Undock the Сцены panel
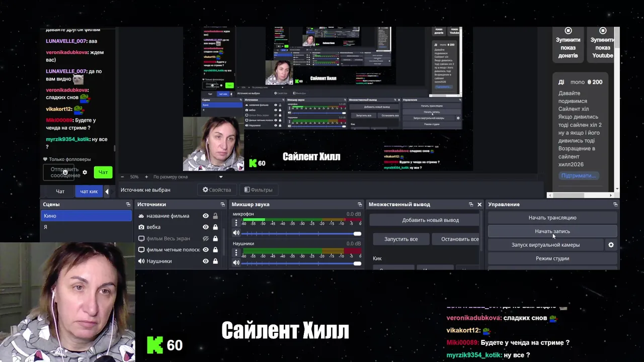The height and width of the screenshot is (362, 644). point(128,205)
